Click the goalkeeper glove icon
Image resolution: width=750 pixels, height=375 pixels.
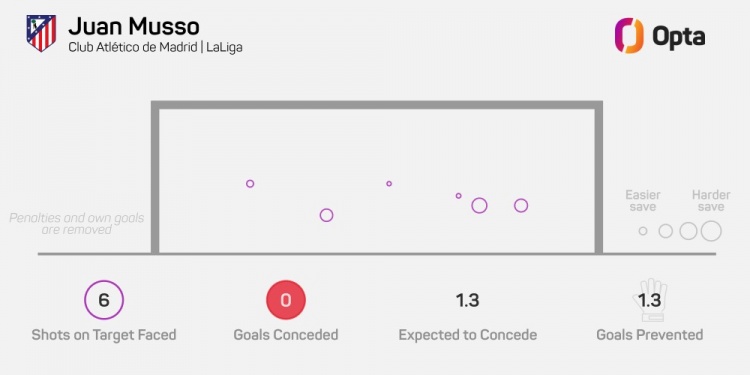(x=649, y=300)
